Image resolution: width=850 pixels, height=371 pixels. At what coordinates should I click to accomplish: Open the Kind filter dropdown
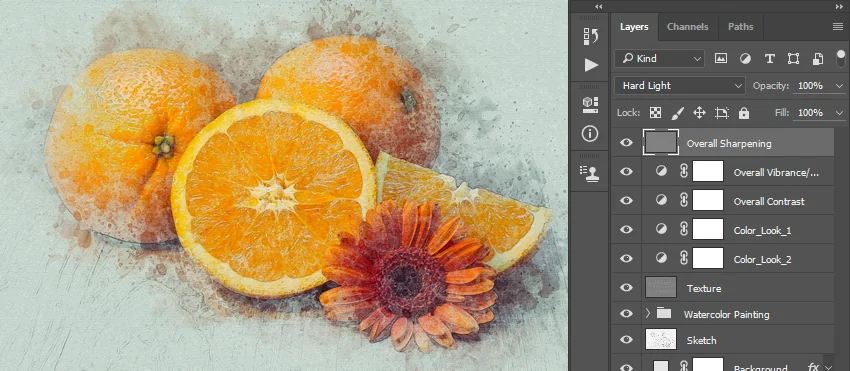[x=659, y=59]
